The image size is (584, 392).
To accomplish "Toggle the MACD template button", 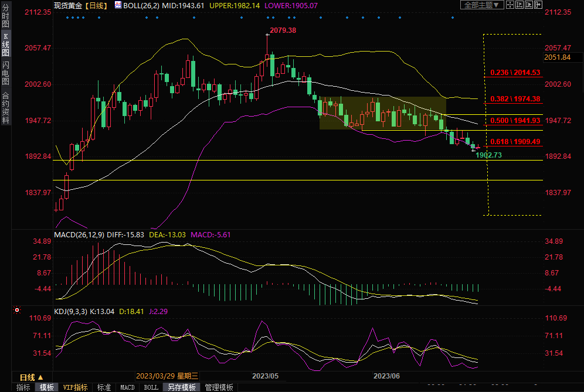I will 127,387.
